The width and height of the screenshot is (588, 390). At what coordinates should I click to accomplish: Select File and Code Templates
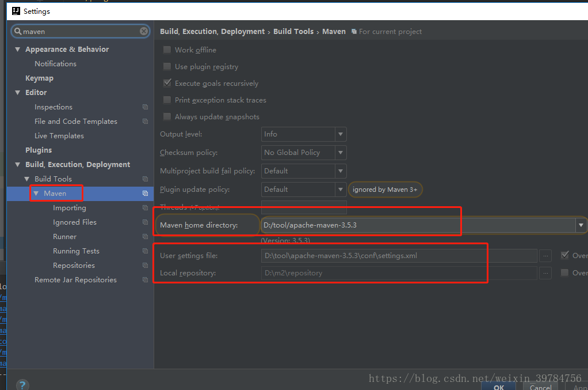(x=76, y=121)
